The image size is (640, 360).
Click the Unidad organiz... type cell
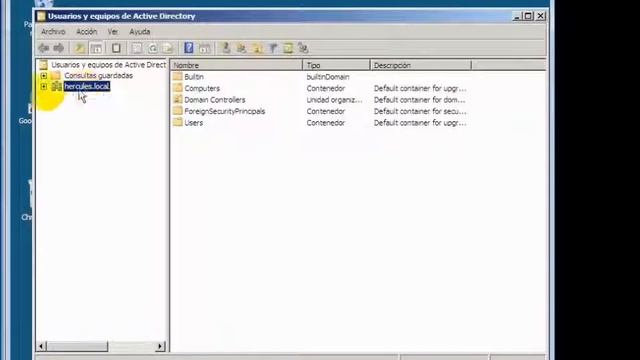pos(334,100)
